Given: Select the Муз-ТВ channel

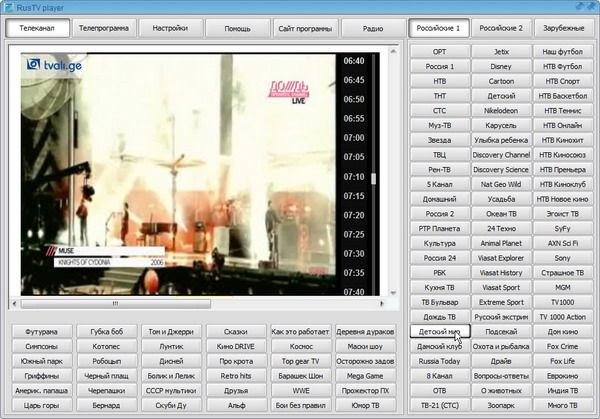Looking at the screenshot, I should (440, 126).
